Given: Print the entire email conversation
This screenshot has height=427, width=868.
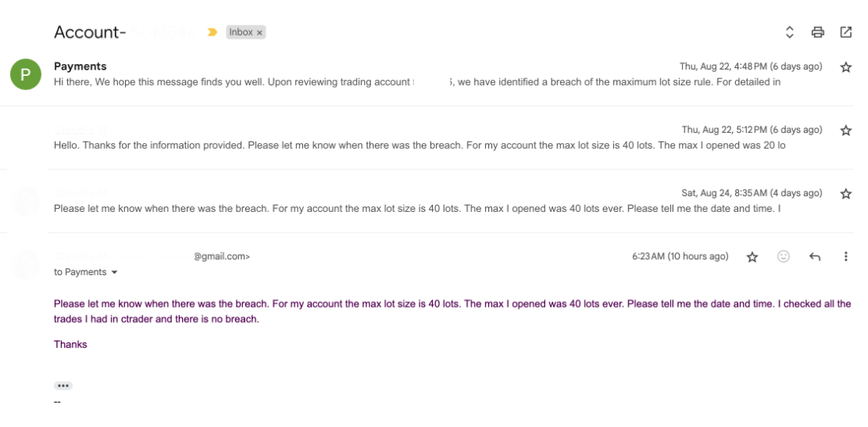Looking at the screenshot, I should [x=817, y=32].
